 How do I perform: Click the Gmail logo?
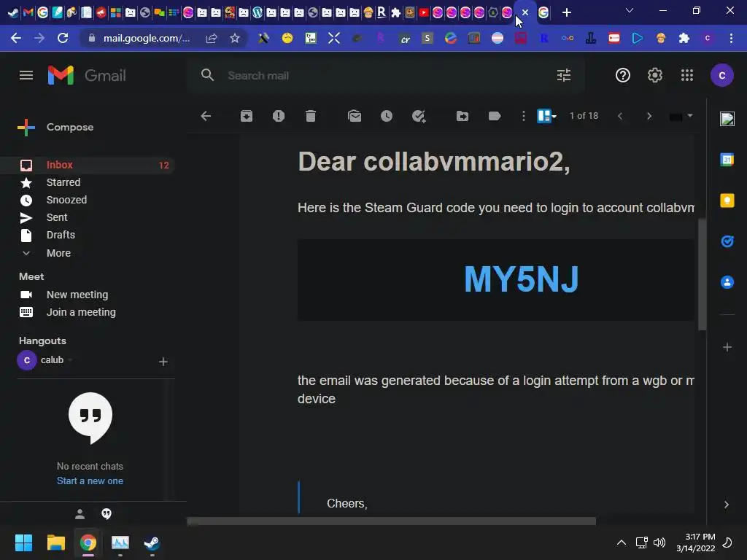(x=87, y=75)
